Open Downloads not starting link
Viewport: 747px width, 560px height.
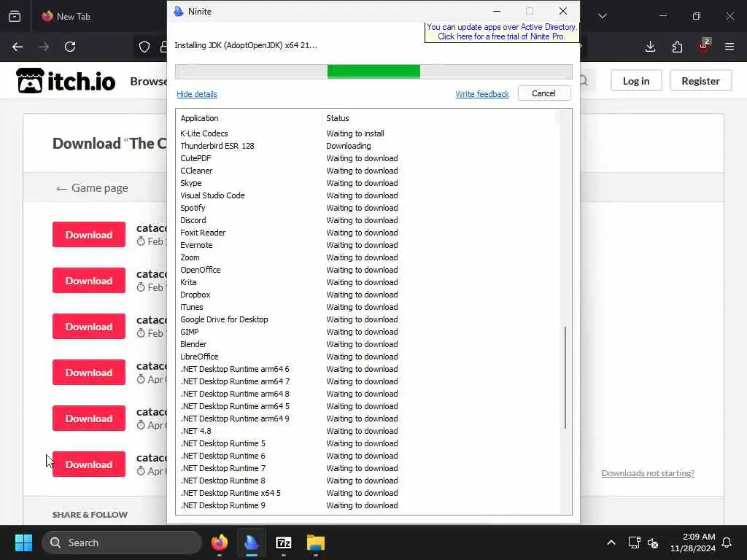click(x=648, y=473)
